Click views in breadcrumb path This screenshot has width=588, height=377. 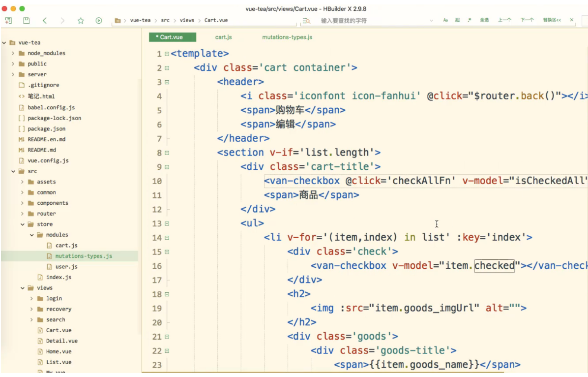point(187,20)
